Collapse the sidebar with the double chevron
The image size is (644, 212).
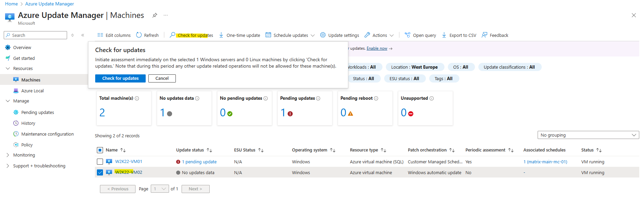pos(83,35)
